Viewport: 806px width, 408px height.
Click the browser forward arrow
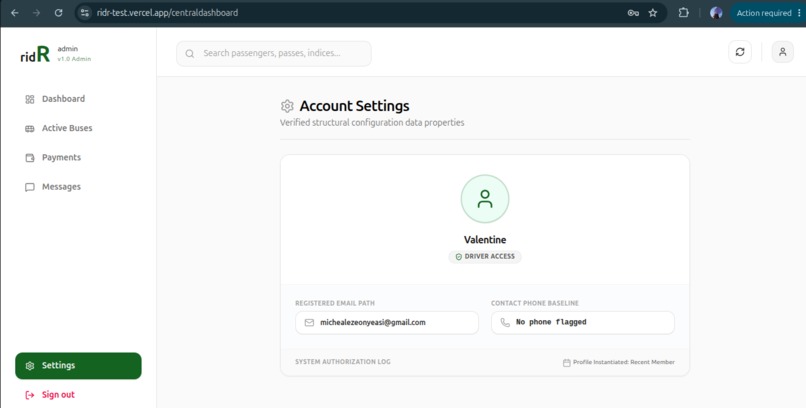36,13
